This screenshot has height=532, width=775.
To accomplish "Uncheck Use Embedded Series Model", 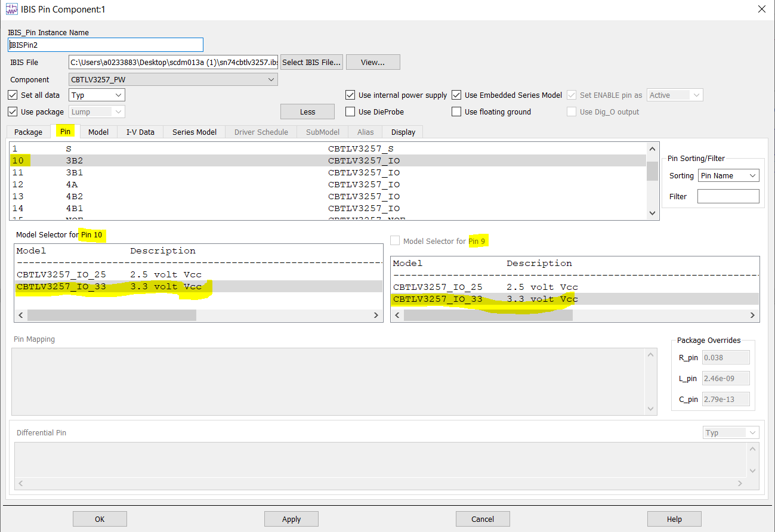I will tap(456, 95).
